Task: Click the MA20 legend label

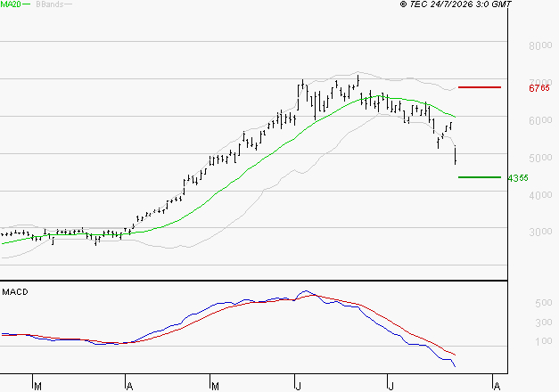Action: pyautogui.click(x=11, y=4)
